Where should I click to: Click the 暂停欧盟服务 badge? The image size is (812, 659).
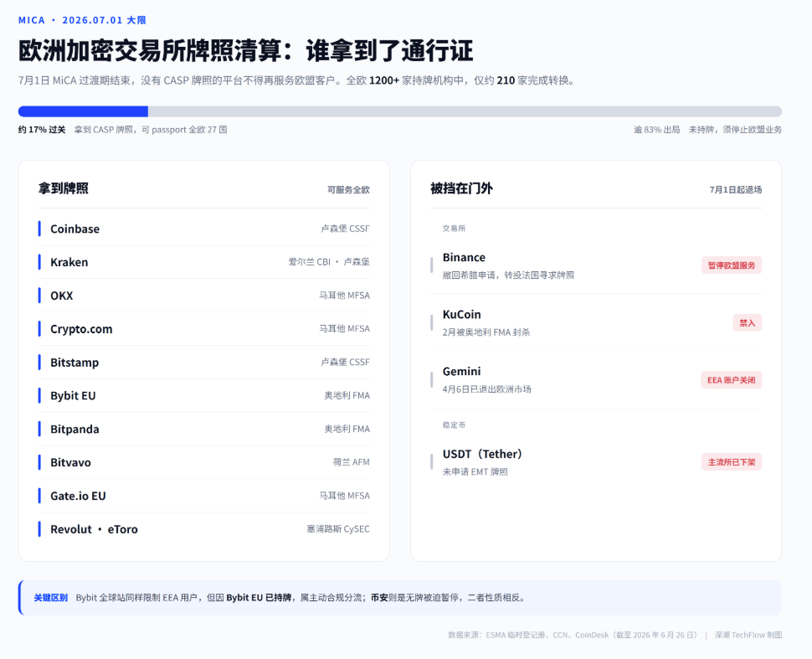731,265
